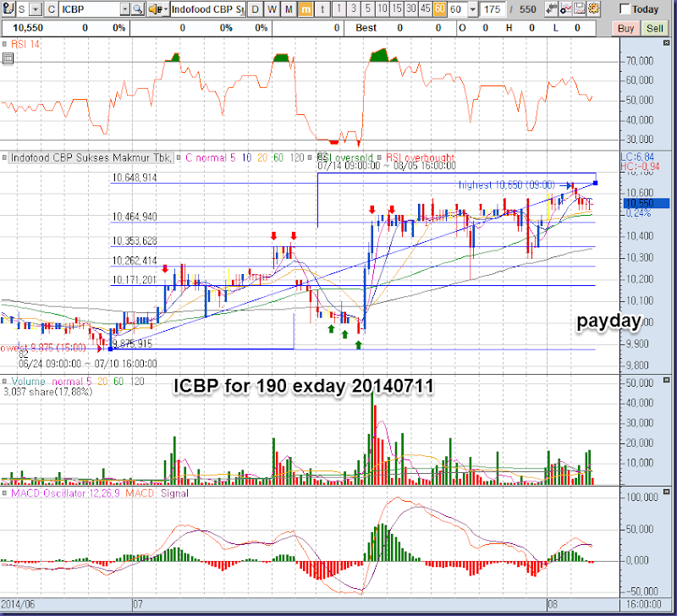Click the Volume indicator label
Image resolution: width=677 pixels, height=616 pixels.
pyautogui.click(x=28, y=382)
